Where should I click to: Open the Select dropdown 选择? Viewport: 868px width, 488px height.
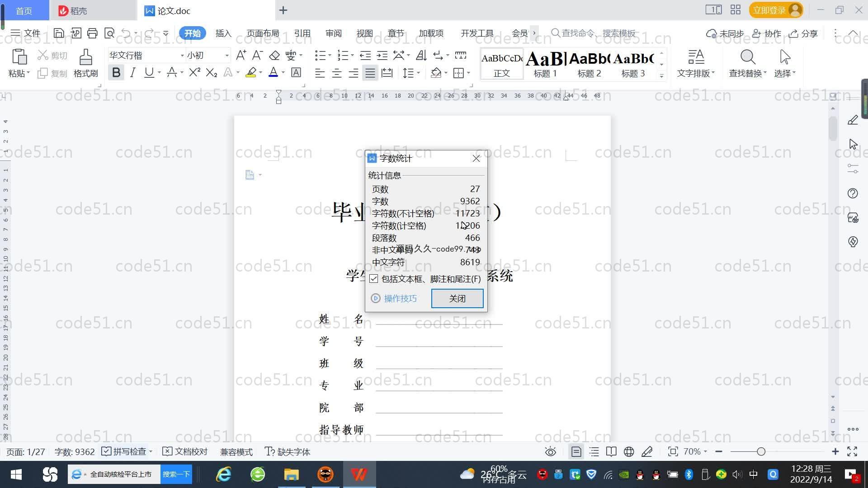pyautogui.click(x=784, y=73)
